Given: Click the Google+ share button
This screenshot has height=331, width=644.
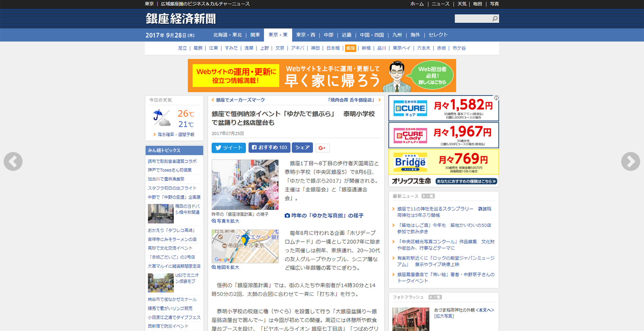Looking at the screenshot, I should [x=323, y=148].
